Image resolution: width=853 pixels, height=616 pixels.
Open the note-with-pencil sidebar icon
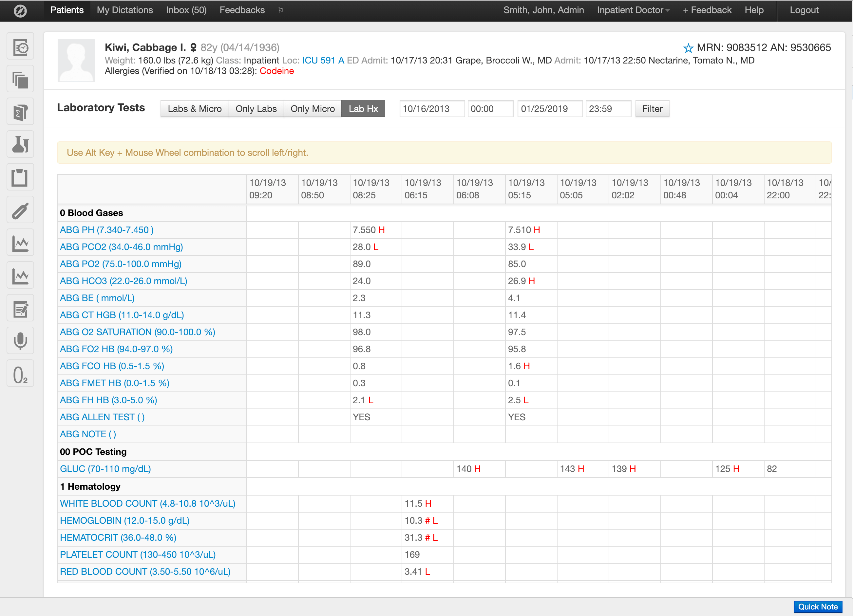[x=20, y=308]
